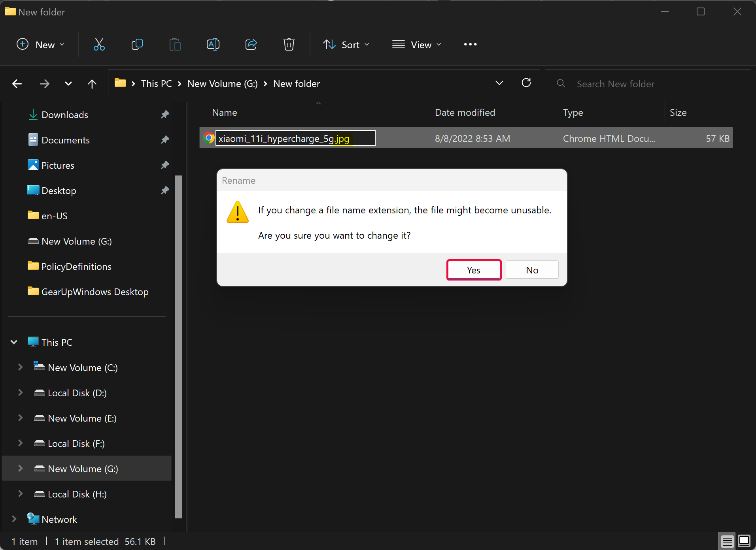Expand address bar history dropdown
The height and width of the screenshot is (550, 756).
pyautogui.click(x=499, y=83)
